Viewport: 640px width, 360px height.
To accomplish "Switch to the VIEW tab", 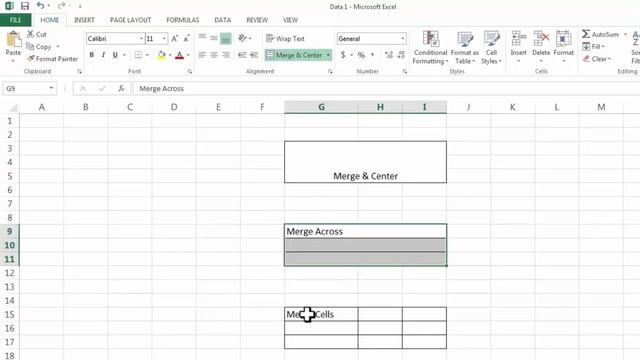I will (290, 20).
